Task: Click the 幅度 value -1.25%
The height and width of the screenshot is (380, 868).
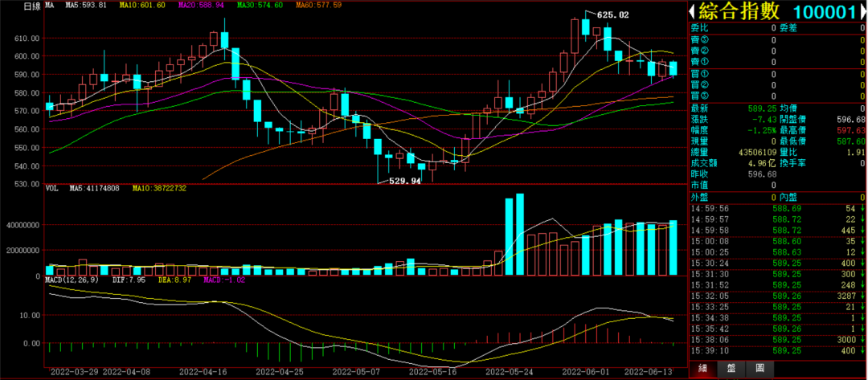Action: [x=762, y=130]
